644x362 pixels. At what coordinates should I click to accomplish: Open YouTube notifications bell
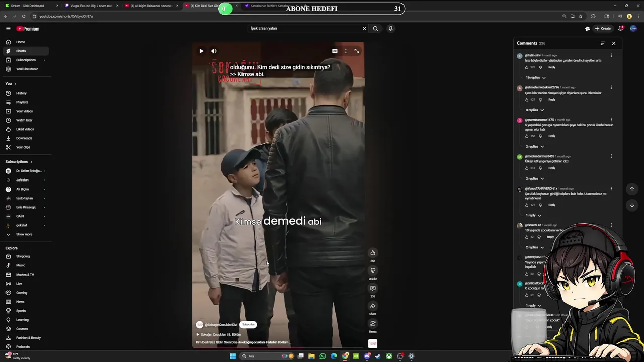pyautogui.click(x=621, y=29)
